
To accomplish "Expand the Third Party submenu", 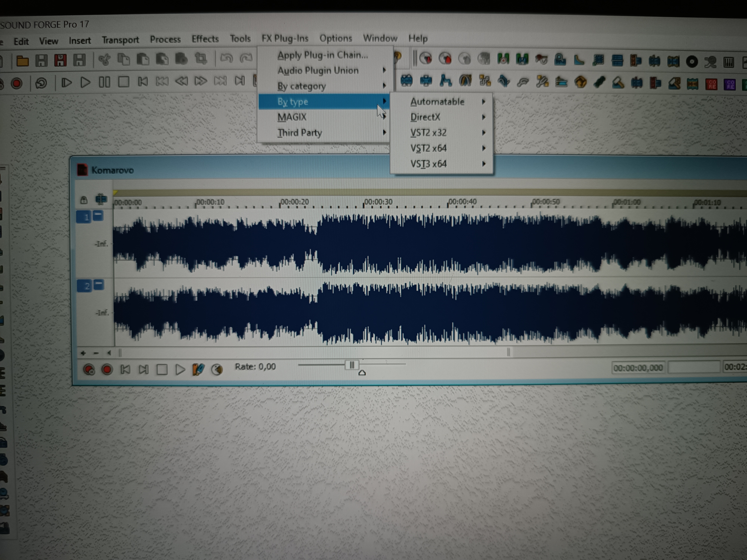I will click(324, 133).
